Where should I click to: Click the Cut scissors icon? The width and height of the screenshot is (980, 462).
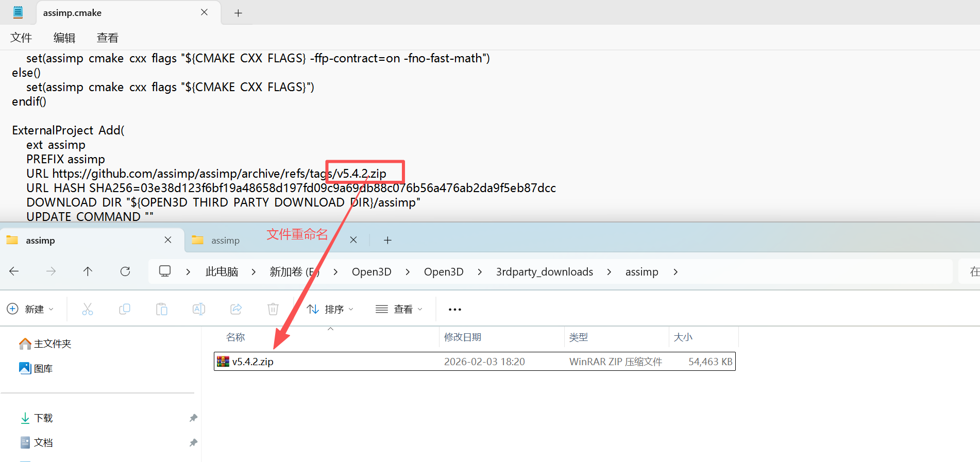point(88,309)
